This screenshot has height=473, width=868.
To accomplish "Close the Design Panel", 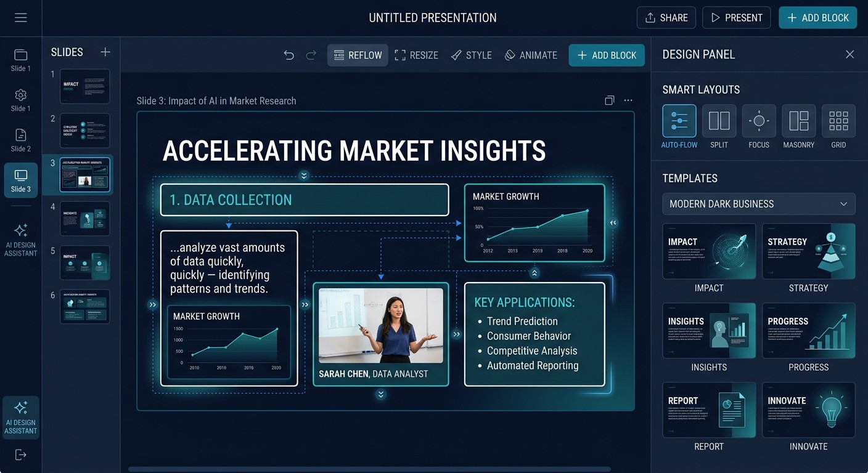I will [850, 54].
